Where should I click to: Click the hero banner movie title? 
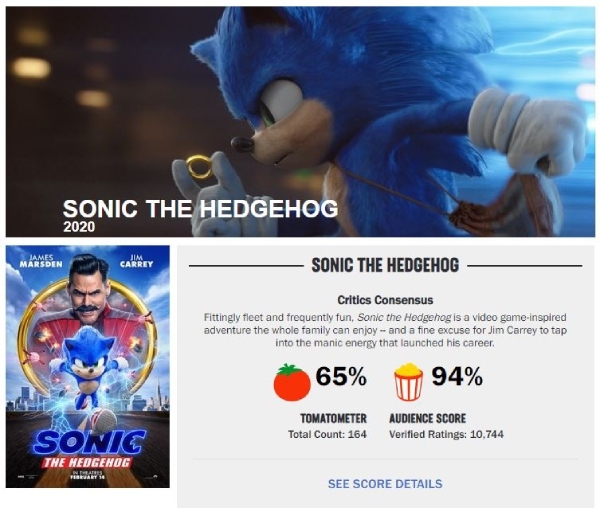click(200, 209)
